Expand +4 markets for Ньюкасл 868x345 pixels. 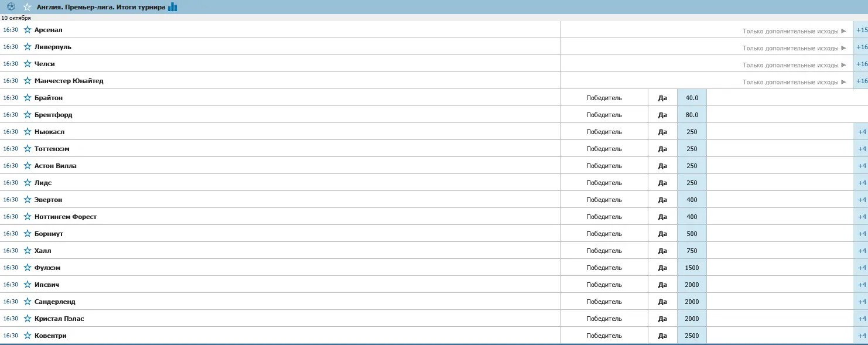coord(861,132)
